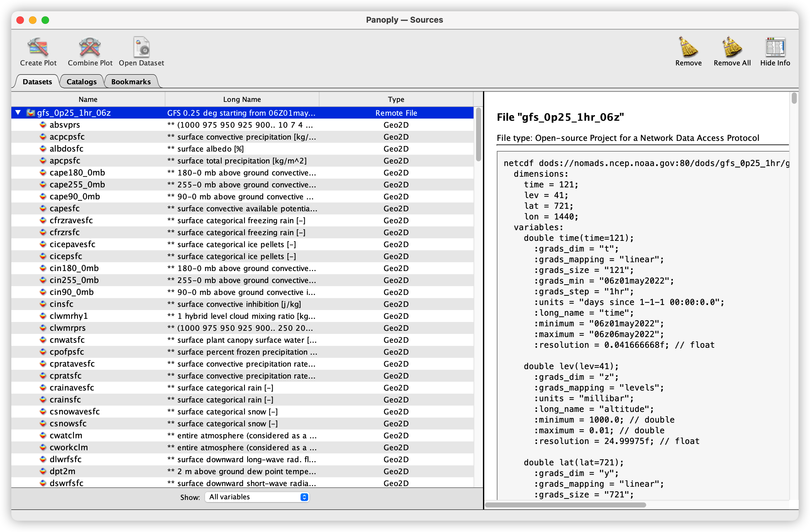Click the Remove broom icon
This screenshot has width=810, height=532.
[x=688, y=47]
